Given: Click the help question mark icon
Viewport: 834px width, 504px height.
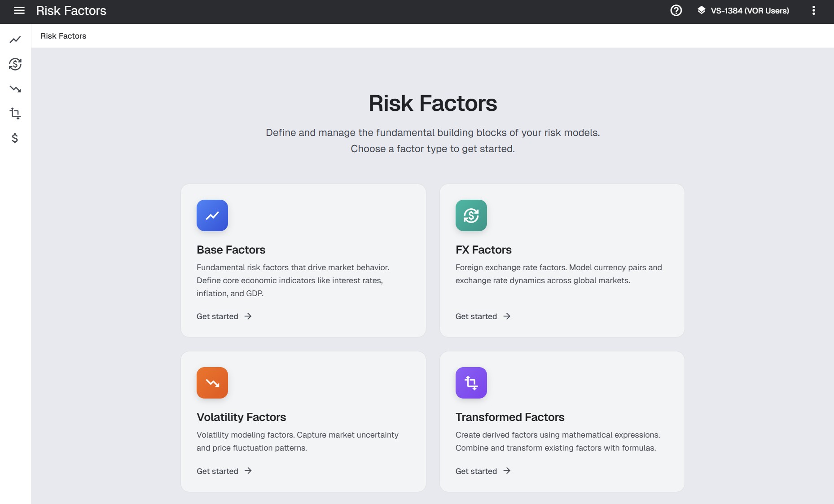Looking at the screenshot, I should 676,11.
